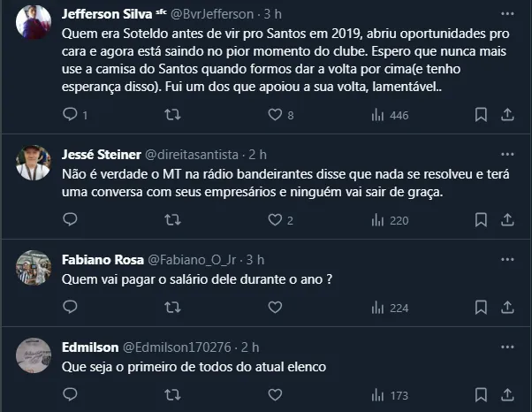Open Edmilson's tweet timestamp link
This screenshot has height=412, width=532.
click(250, 347)
